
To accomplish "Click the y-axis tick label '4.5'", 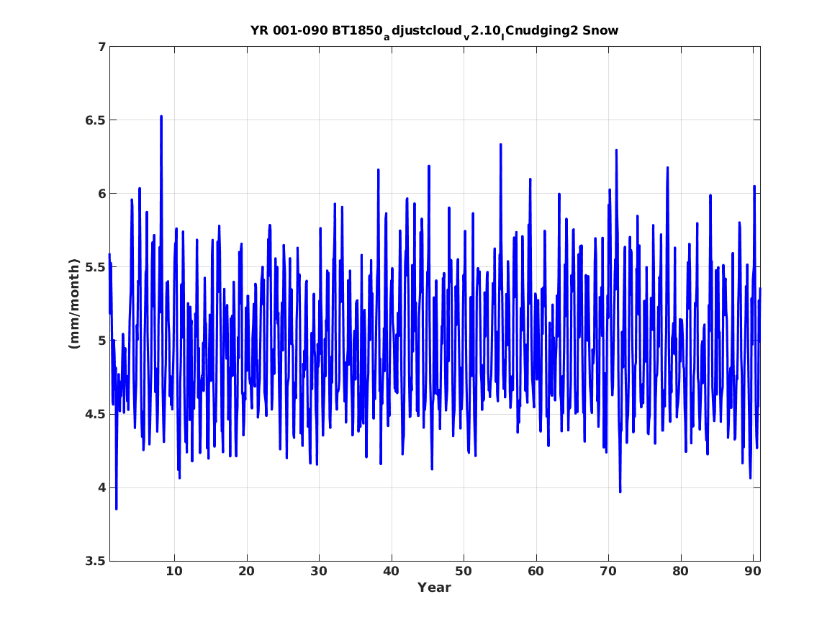I will click(x=95, y=414).
